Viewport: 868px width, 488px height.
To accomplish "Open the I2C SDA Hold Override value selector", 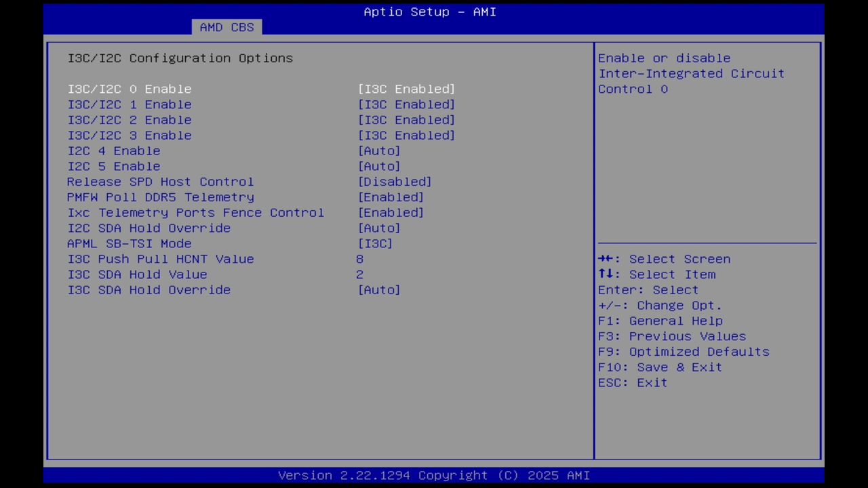I will coord(379,228).
